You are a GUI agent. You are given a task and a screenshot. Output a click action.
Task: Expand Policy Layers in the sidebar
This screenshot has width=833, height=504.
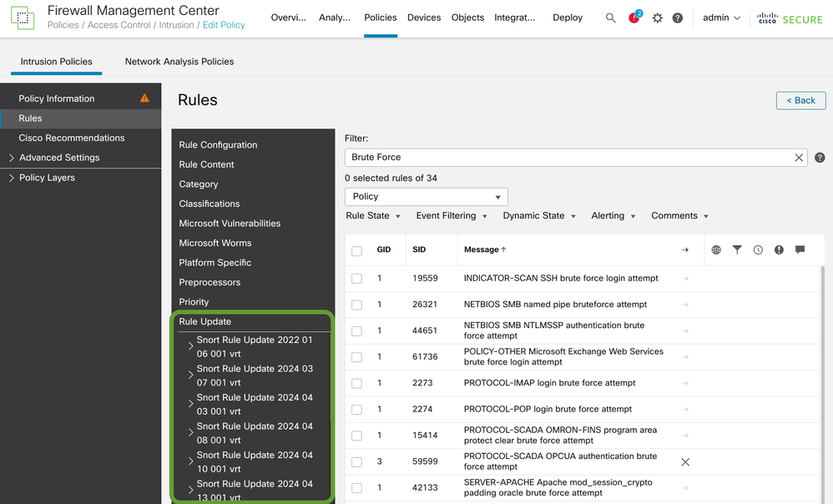12,178
